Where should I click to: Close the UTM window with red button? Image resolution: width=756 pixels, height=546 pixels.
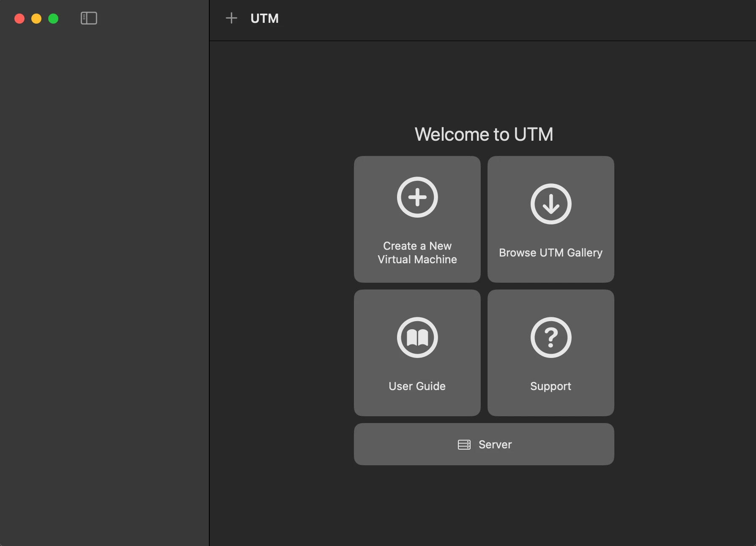pos(19,19)
